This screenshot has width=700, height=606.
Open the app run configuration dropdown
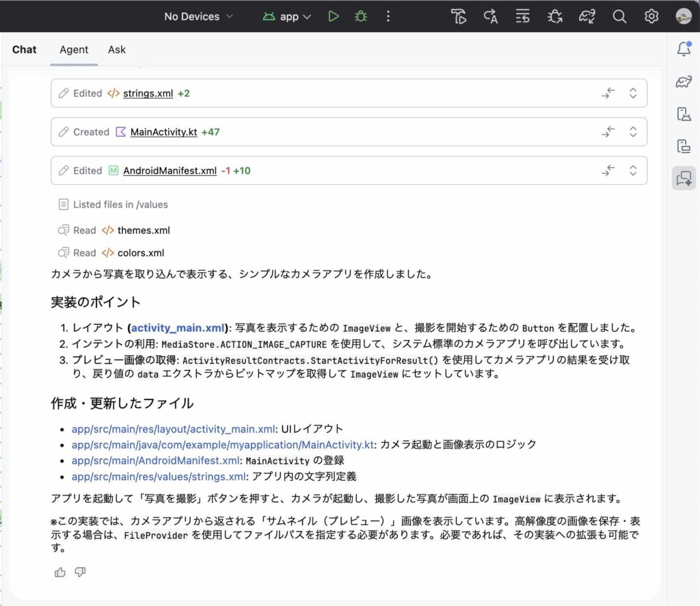coord(287,16)
